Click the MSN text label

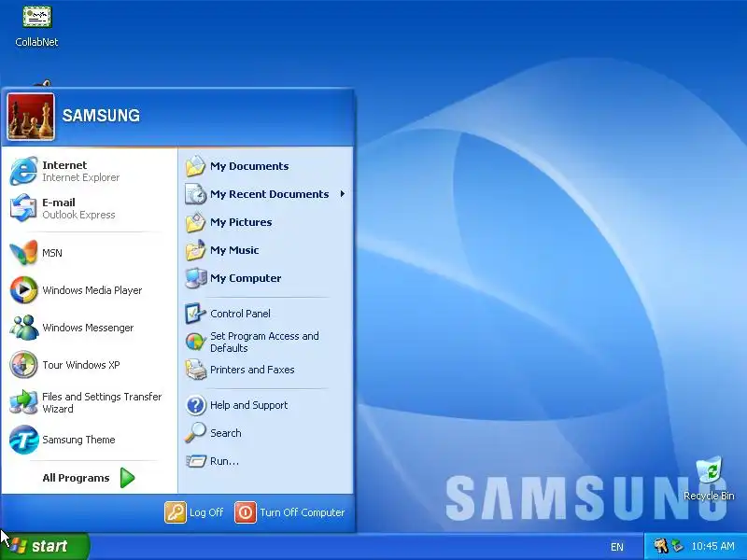[52, 253]
